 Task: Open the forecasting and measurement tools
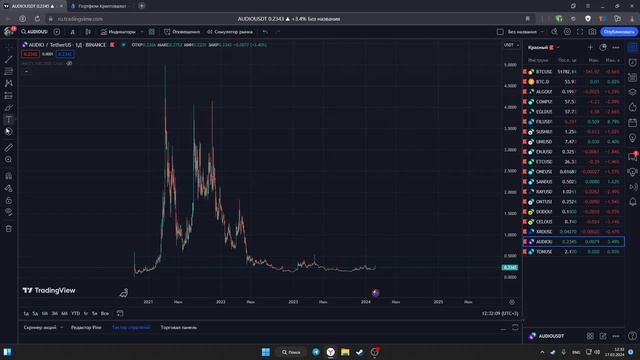pyautogui.click(x=9, y=96)
